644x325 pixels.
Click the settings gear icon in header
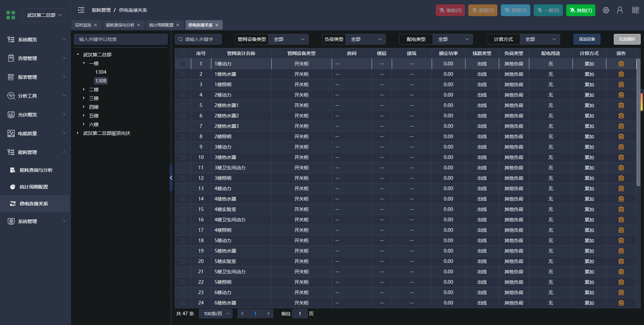(606, 10)
